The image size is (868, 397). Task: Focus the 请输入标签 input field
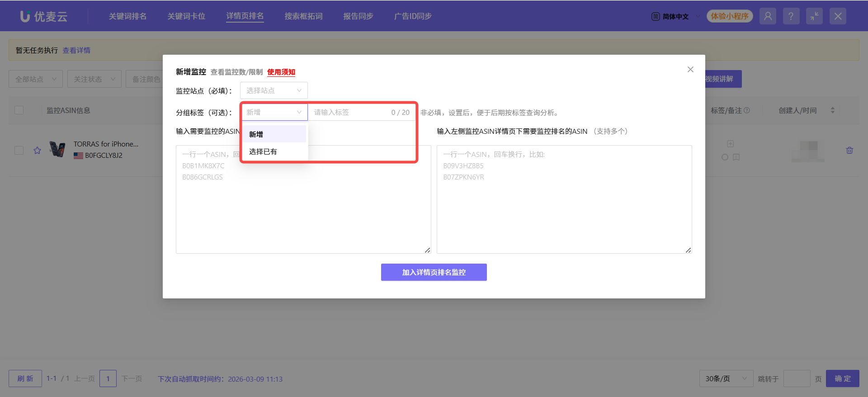362,112
